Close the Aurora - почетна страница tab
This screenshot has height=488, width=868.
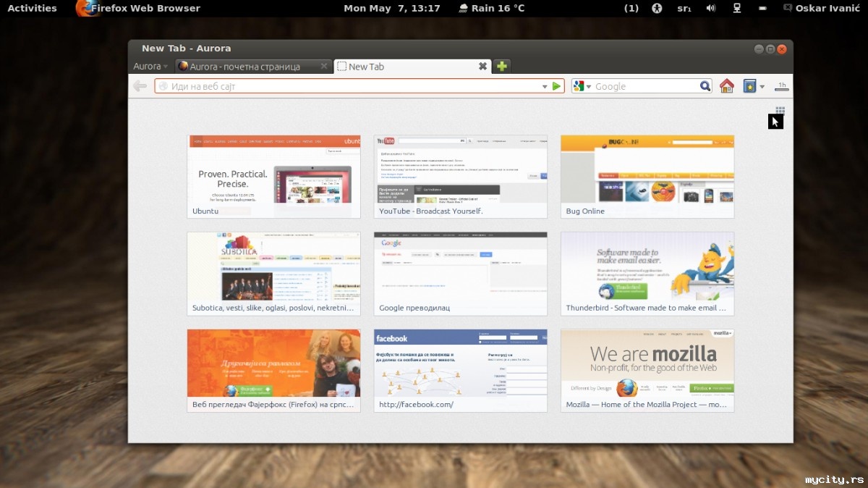324,67
